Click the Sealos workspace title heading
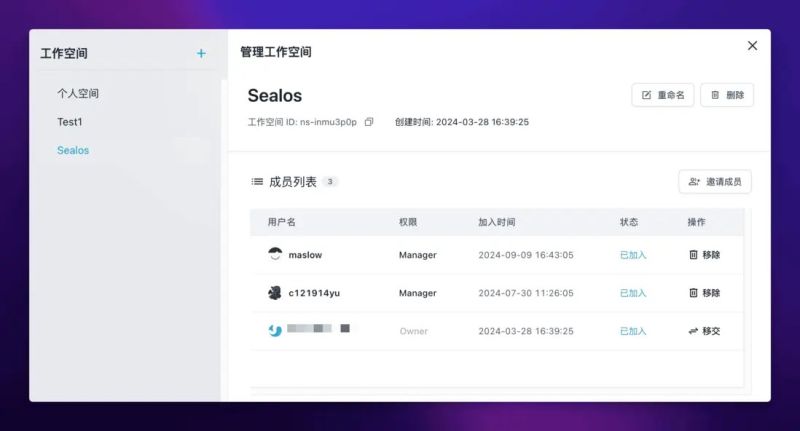The height and width of the screenshot is (431, 800). pos(274,95)
